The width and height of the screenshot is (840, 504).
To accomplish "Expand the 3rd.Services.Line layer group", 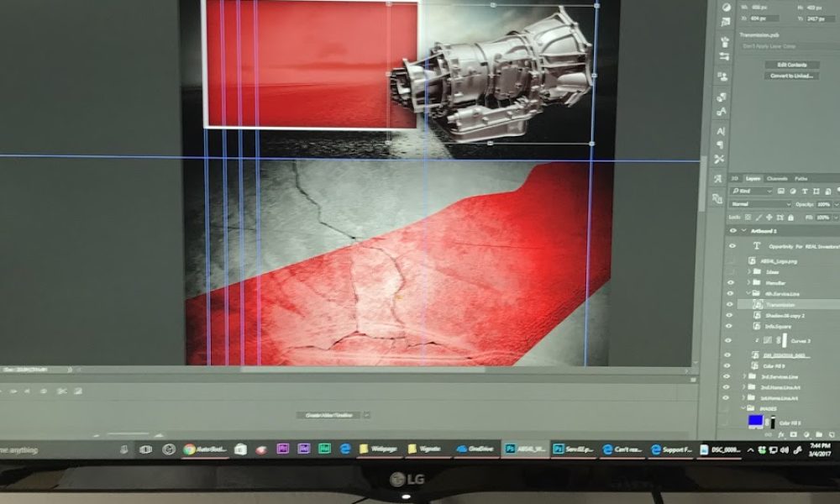I will (x=744, y=375).
